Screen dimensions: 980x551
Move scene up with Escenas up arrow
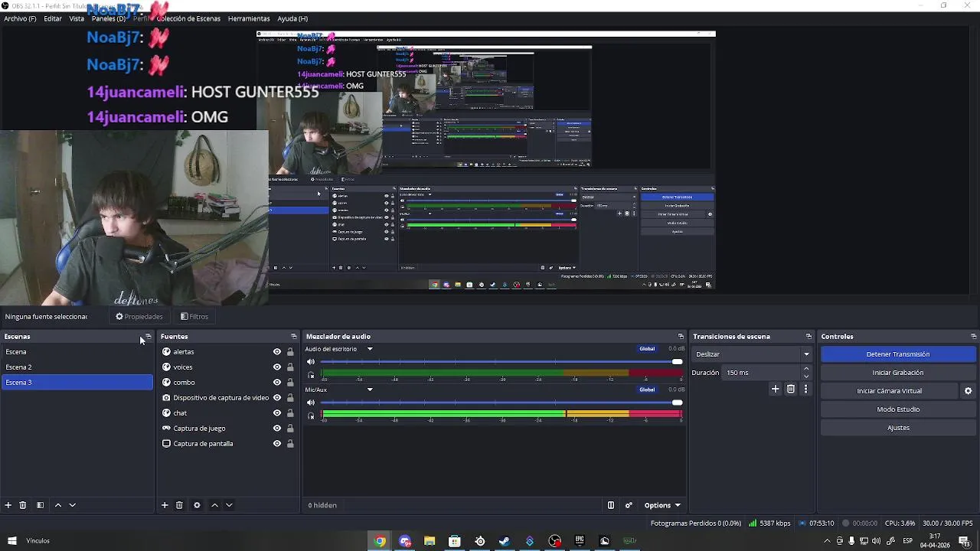(58, 505)
